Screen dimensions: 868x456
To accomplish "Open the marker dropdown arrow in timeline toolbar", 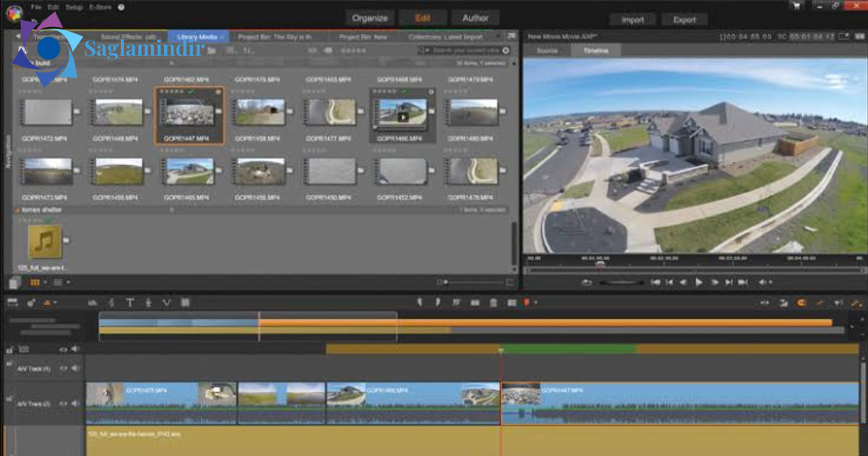I will pyautogui.click(x=535, y=303).
